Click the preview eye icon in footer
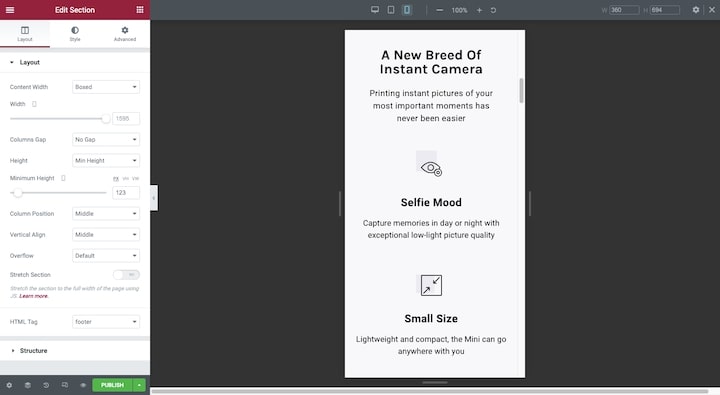Screen dimensions: 720x395 pos(83,385)
